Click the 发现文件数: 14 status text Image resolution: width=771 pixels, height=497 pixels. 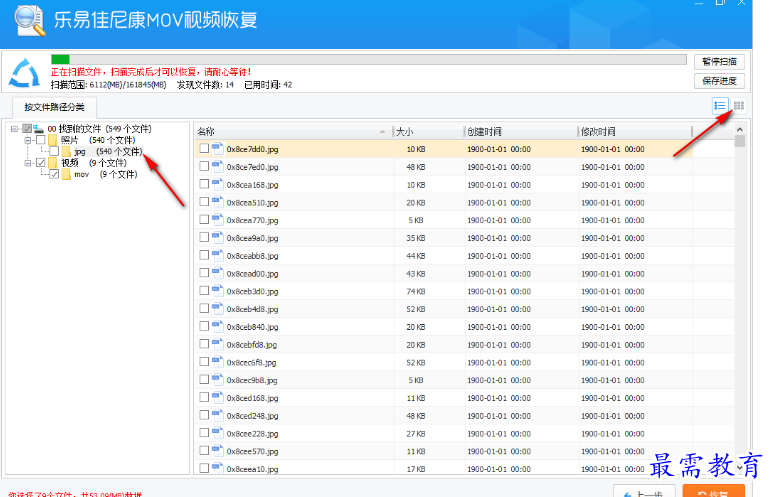point(206,85)
